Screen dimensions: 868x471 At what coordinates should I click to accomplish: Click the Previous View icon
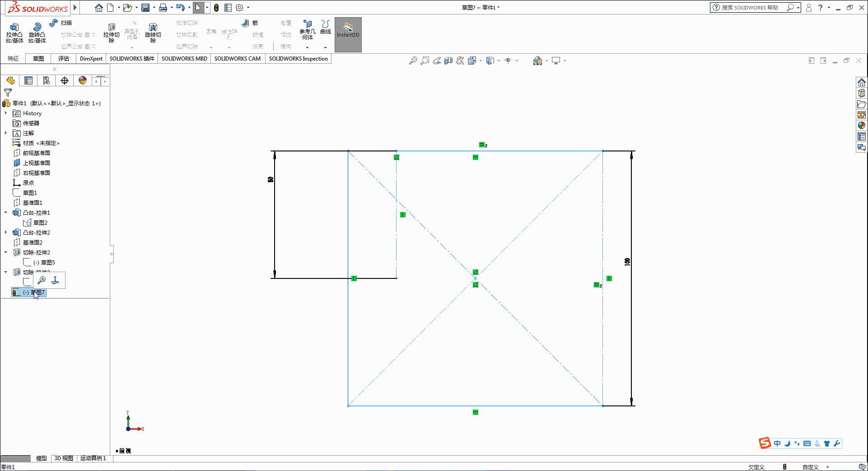437,61
